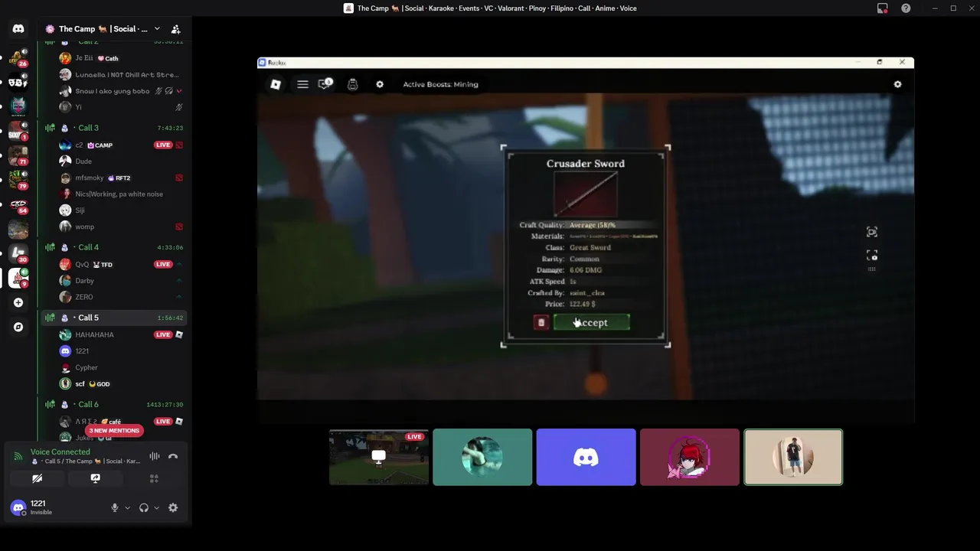Click user Jc Eii in voice list

(x=121, y=58)
